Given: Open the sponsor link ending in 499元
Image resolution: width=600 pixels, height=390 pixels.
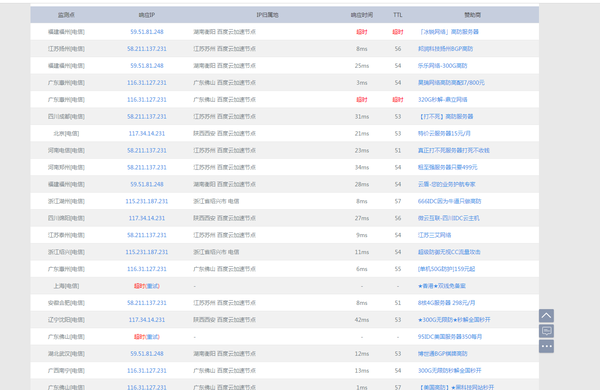Looking at the screenshot, I should pos(448,167).
